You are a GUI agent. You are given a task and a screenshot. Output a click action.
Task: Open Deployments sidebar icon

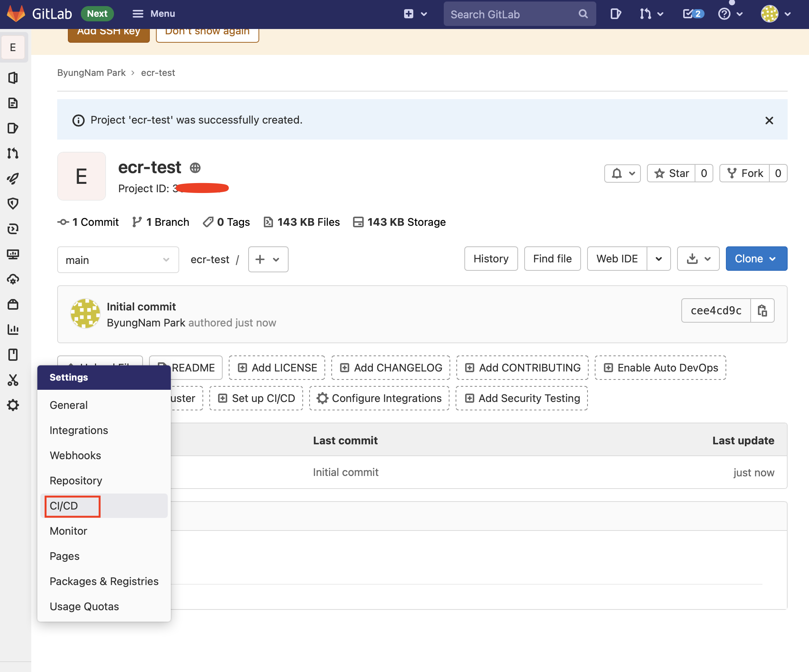13,229
